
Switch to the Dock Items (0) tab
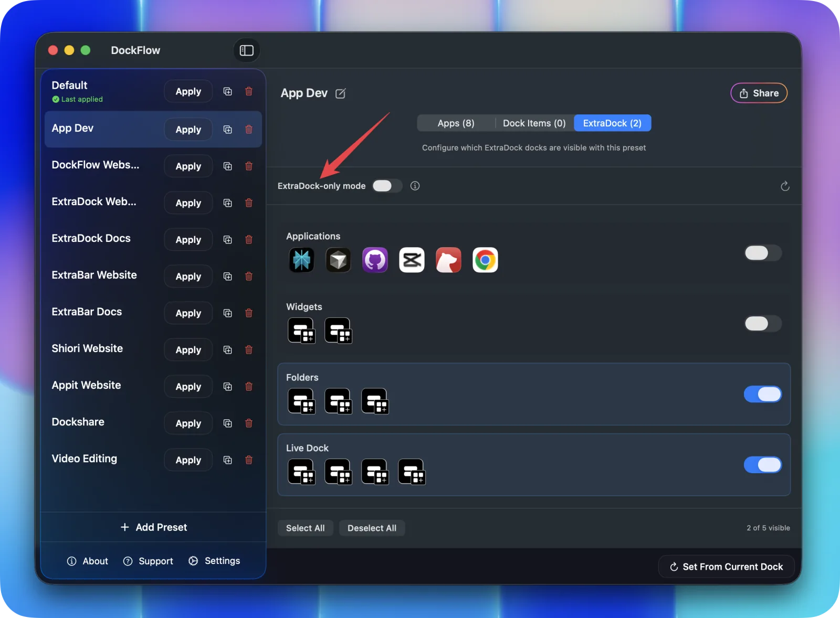[534, 123]
